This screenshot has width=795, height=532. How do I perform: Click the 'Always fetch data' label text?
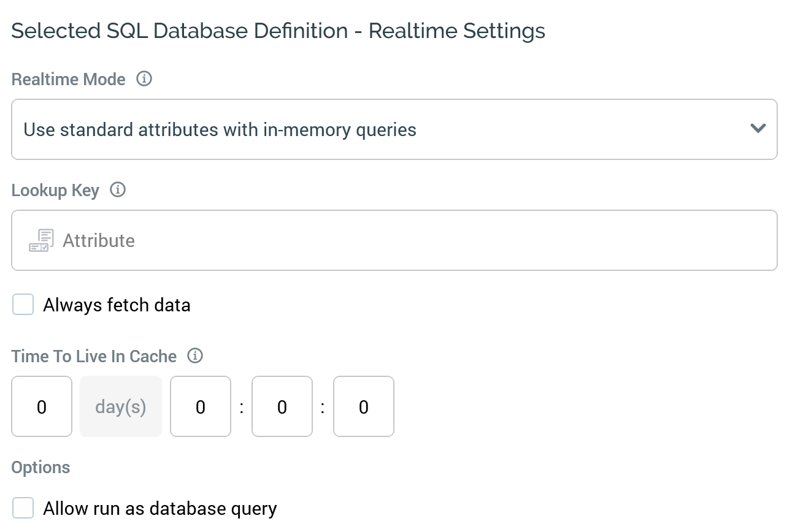point(117,305)
